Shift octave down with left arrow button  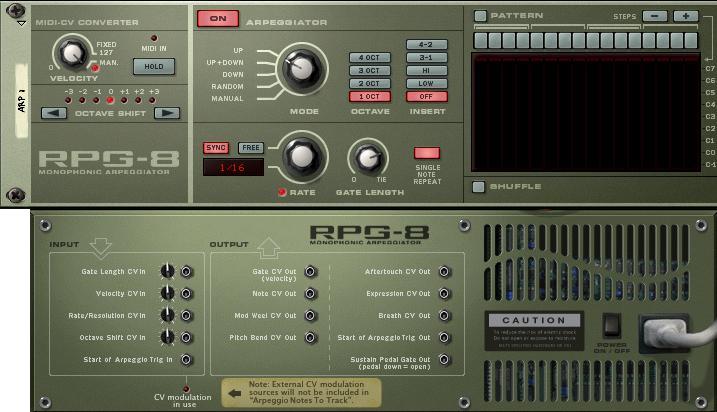pos(54,113)
